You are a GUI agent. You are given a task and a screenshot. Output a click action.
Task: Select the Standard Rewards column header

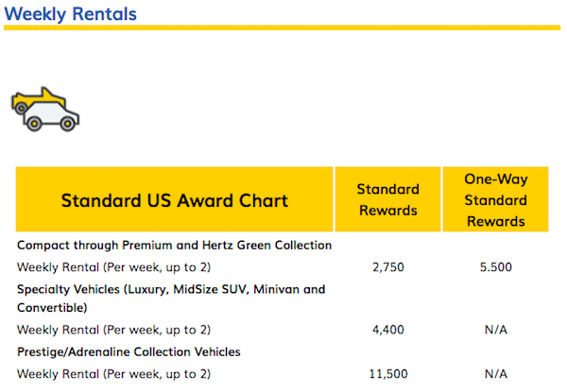click(387, 199)
